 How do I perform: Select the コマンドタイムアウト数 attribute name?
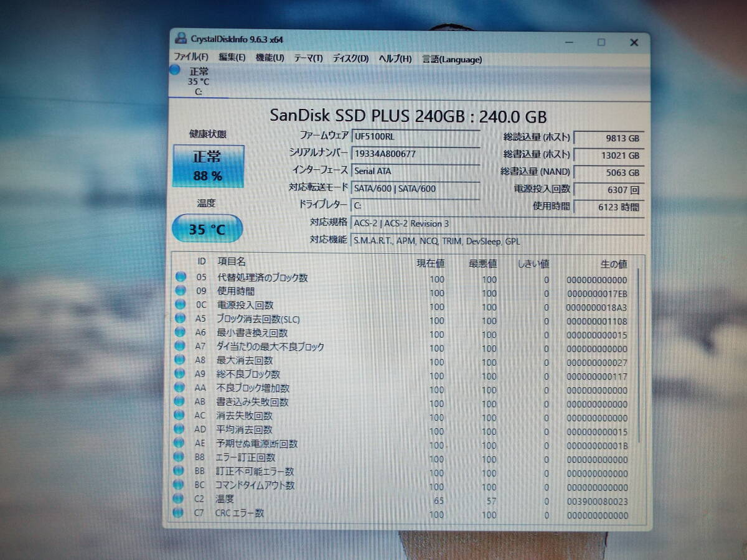click(x=255, y=485)
